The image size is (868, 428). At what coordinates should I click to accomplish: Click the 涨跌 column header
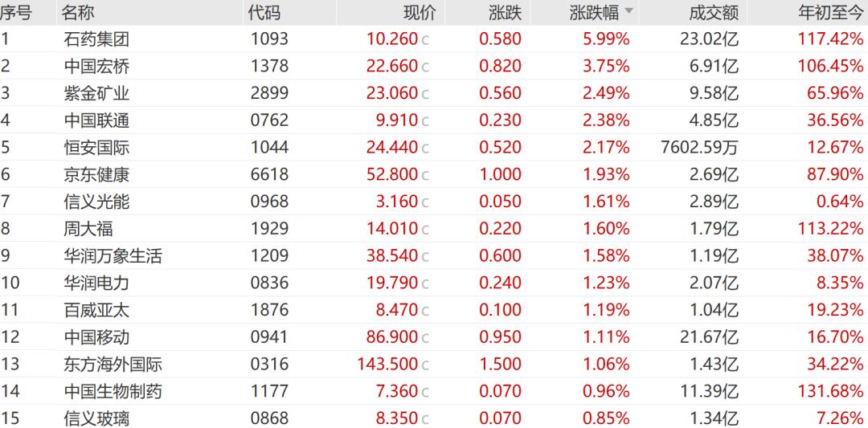click(x=506, y=13)
